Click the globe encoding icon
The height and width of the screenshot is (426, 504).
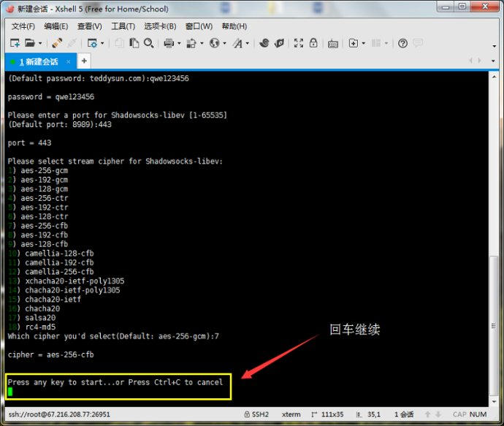click(x=215, y=43)
